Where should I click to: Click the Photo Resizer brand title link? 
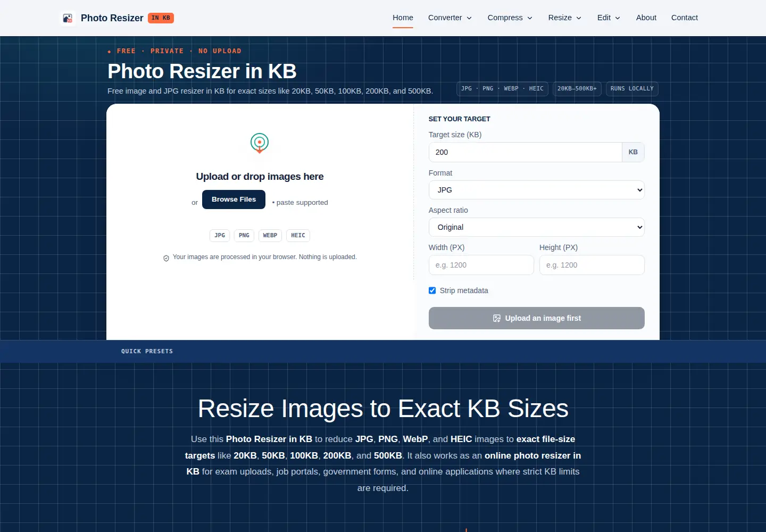pyautogui.click(x=112, y=18)
